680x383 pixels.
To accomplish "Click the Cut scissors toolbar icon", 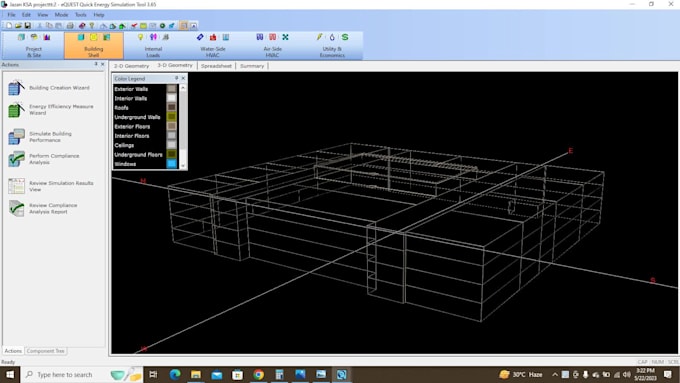I will click(39, 26).
